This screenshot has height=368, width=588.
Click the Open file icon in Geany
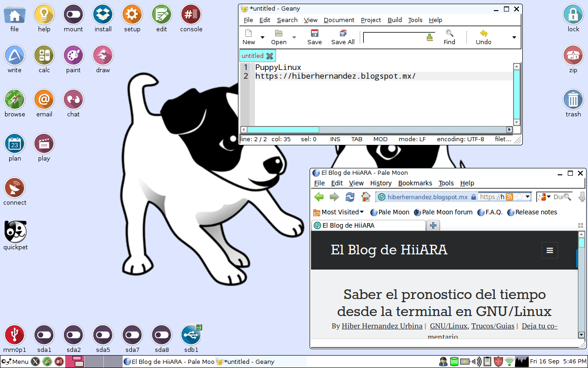278,37
